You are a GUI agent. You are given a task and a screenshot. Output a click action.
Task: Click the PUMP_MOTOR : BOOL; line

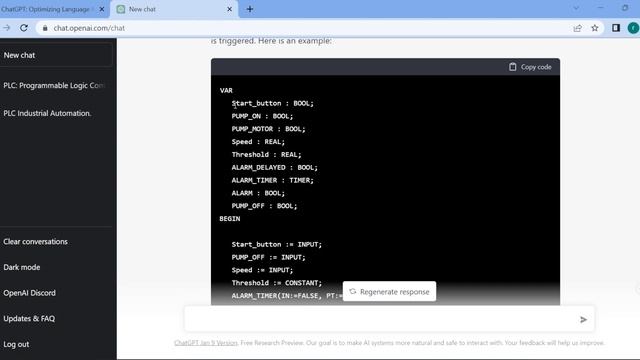click(x=268, y=129)
